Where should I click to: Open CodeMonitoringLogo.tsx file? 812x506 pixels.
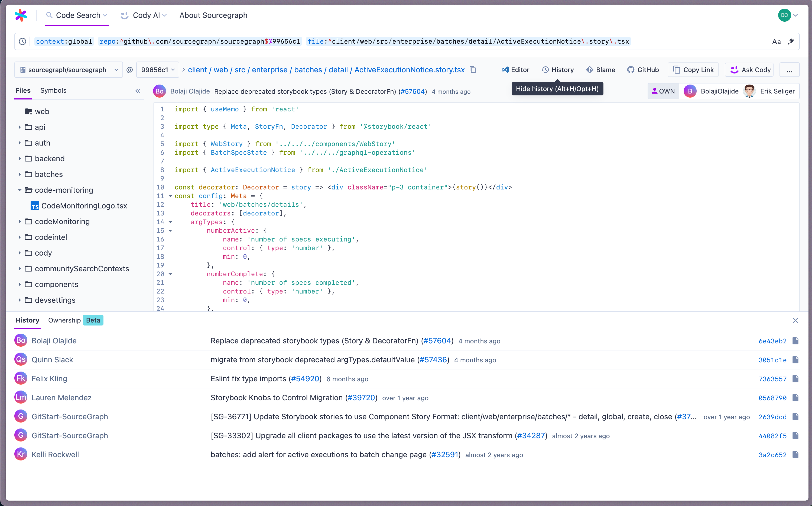pyautogui.click(x=79, y=206)
